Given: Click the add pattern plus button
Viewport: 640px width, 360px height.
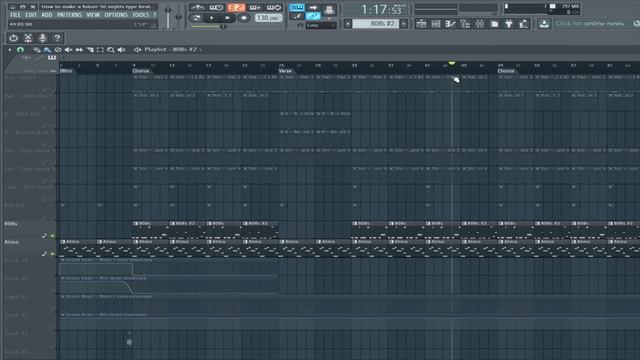Looking at the screenshot, I should point(404,24).
